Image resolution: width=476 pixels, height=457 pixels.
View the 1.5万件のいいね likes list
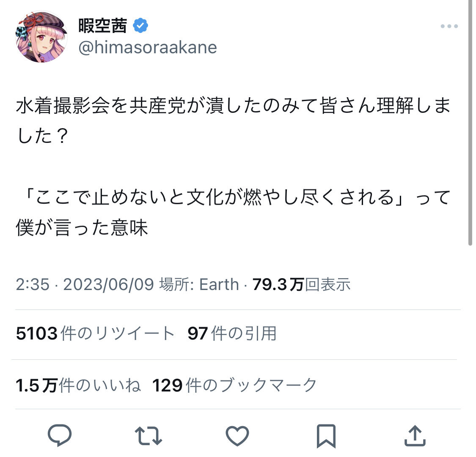78,385
